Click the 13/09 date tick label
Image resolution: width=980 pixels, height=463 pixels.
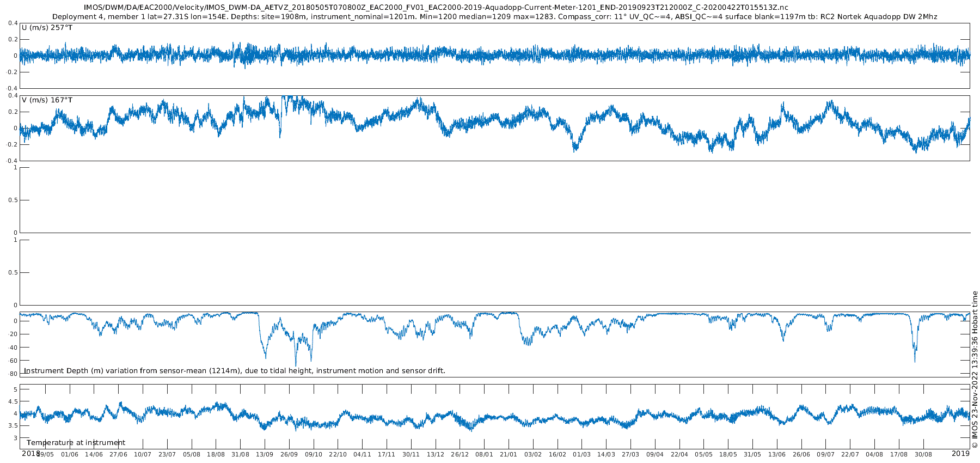click(265, 454)
